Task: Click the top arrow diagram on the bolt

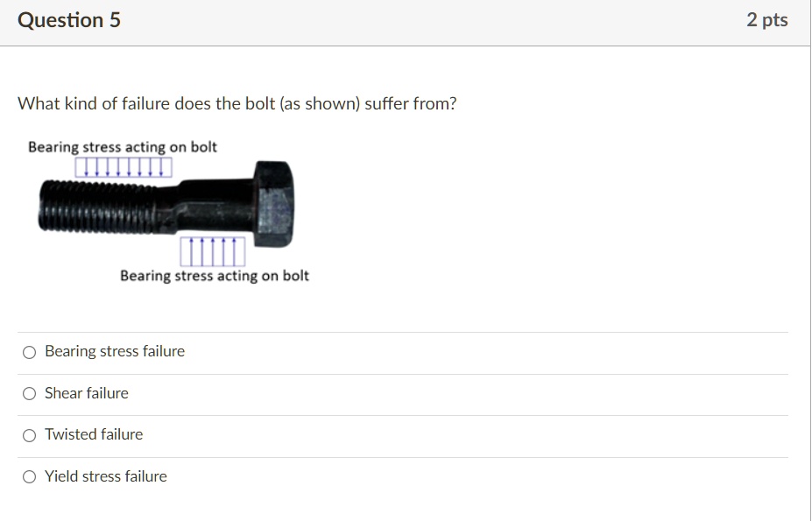Action: click(123, 166)
